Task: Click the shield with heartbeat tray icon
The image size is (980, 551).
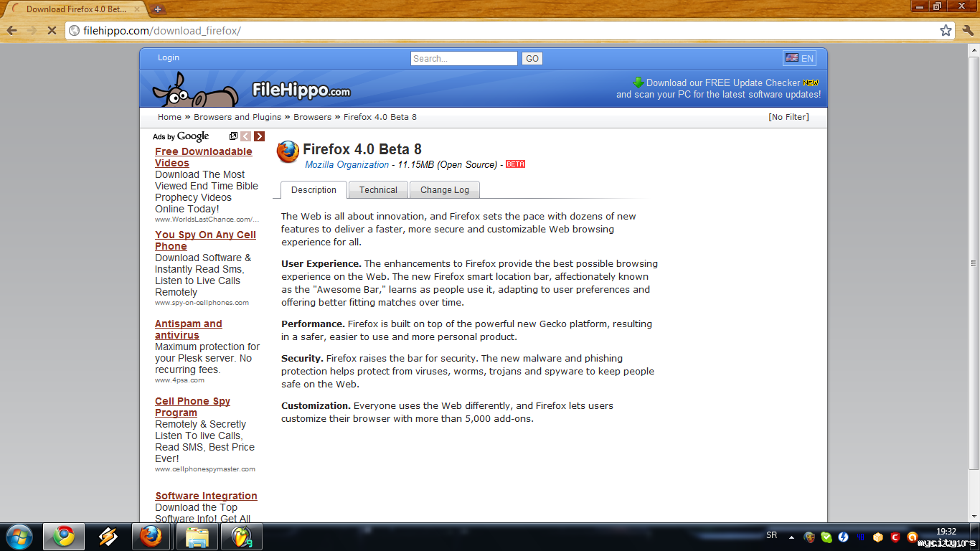Action: pyautogui.click(x=809, y=537)
